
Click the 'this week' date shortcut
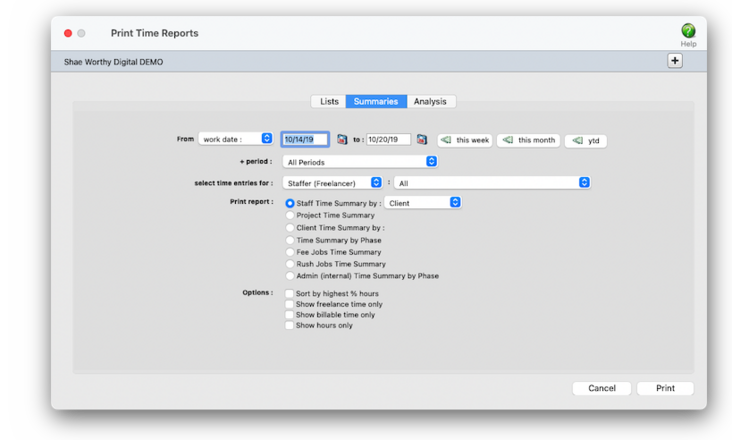click(x=465, y=140)
